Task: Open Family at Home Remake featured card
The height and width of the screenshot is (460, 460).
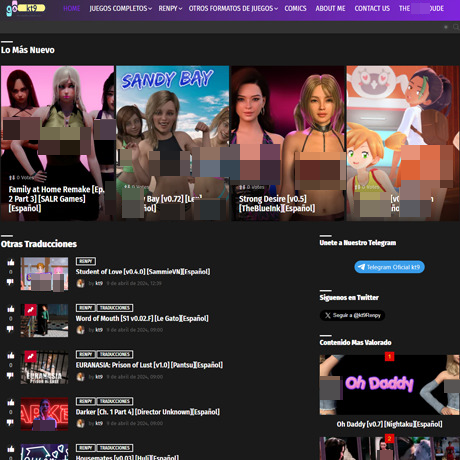Action: (x=57, y=143)
